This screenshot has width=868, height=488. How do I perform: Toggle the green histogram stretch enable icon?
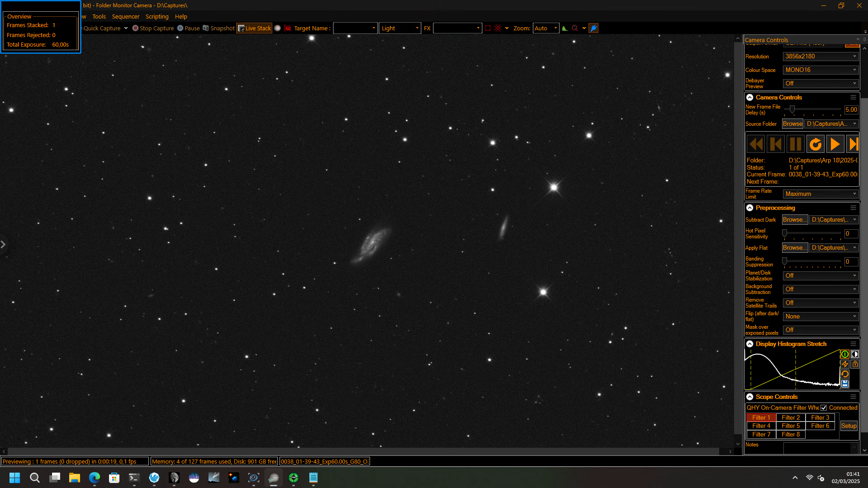click(844, 354)
